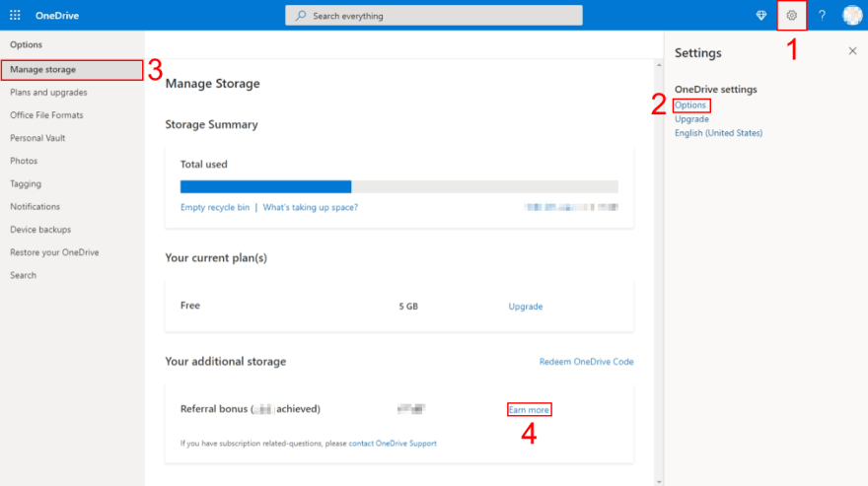
Task: Click the Storage Summary heading
Action: tap(211, 124)
